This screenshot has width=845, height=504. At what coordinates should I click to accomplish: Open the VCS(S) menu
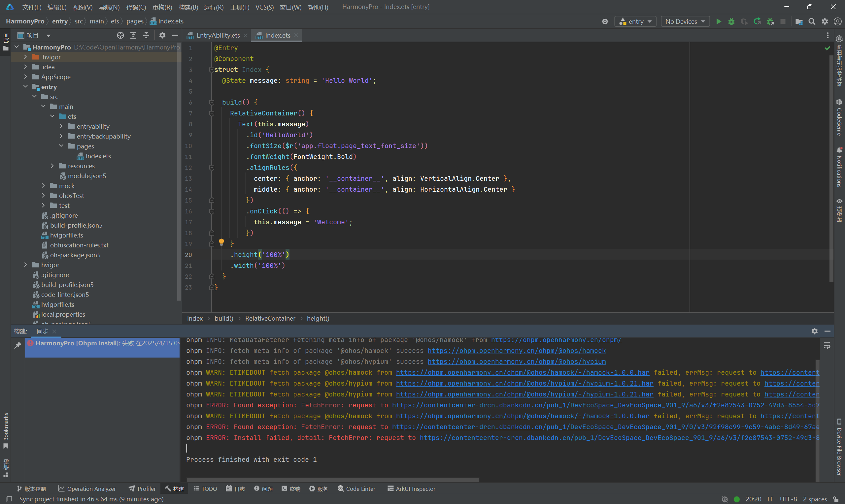[x=264, y=7]
